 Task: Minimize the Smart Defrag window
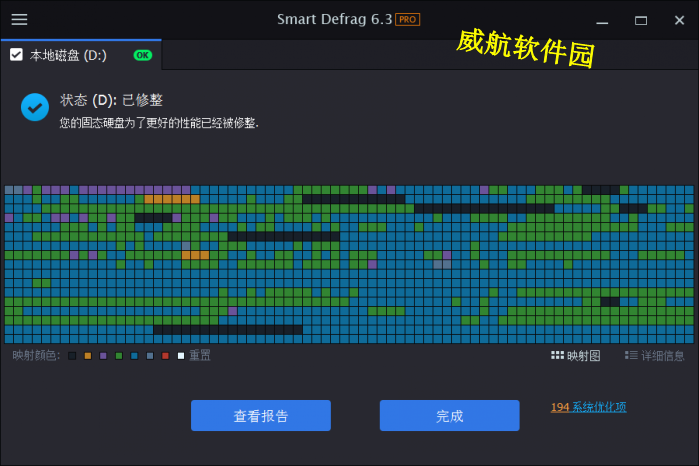(602, 21)
